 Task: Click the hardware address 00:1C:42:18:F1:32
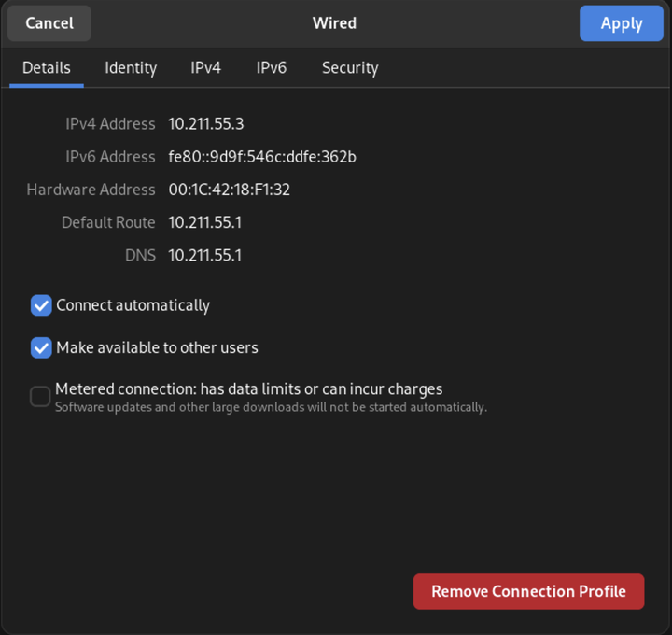click(x=230, y=190)
